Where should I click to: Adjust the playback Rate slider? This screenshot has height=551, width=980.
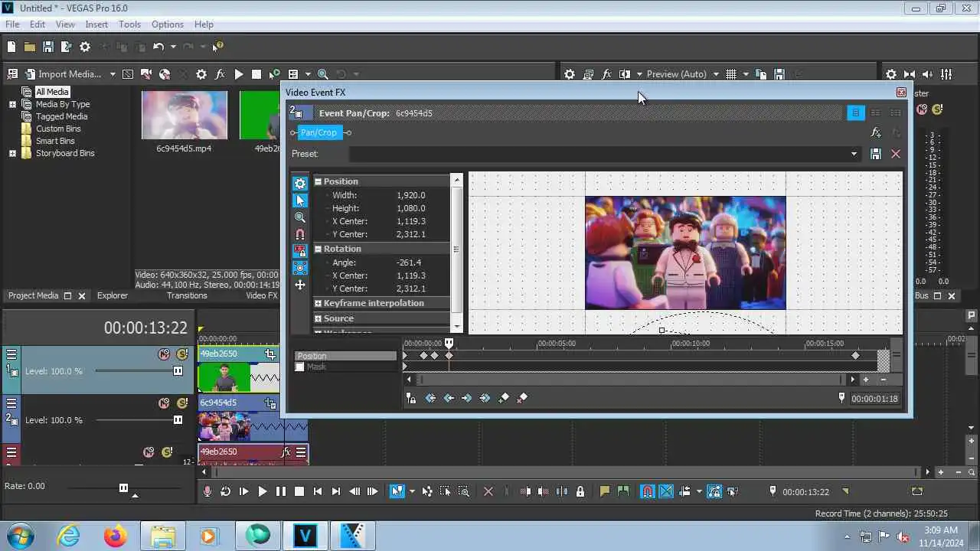(x=123, y=487)
